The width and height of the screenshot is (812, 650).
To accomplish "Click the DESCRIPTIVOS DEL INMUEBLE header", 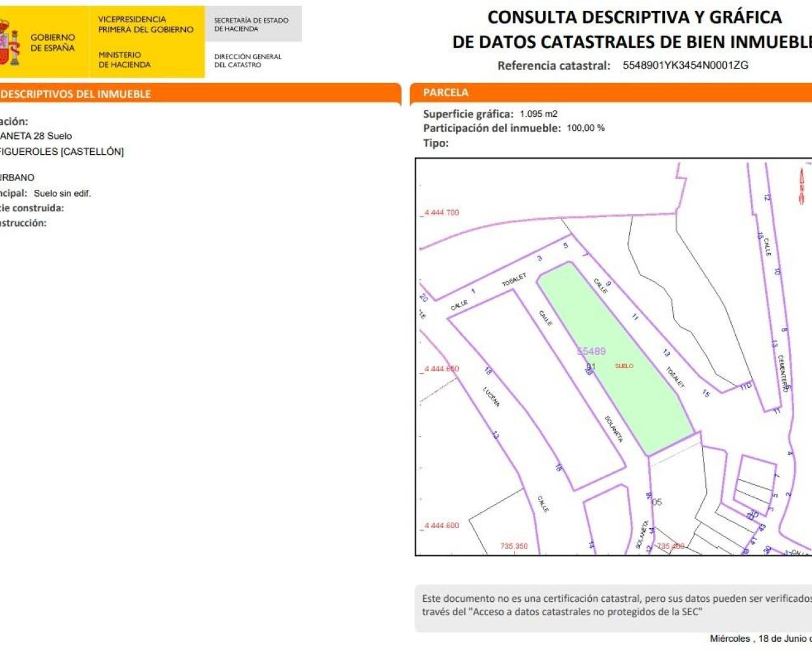I will 76,94.
